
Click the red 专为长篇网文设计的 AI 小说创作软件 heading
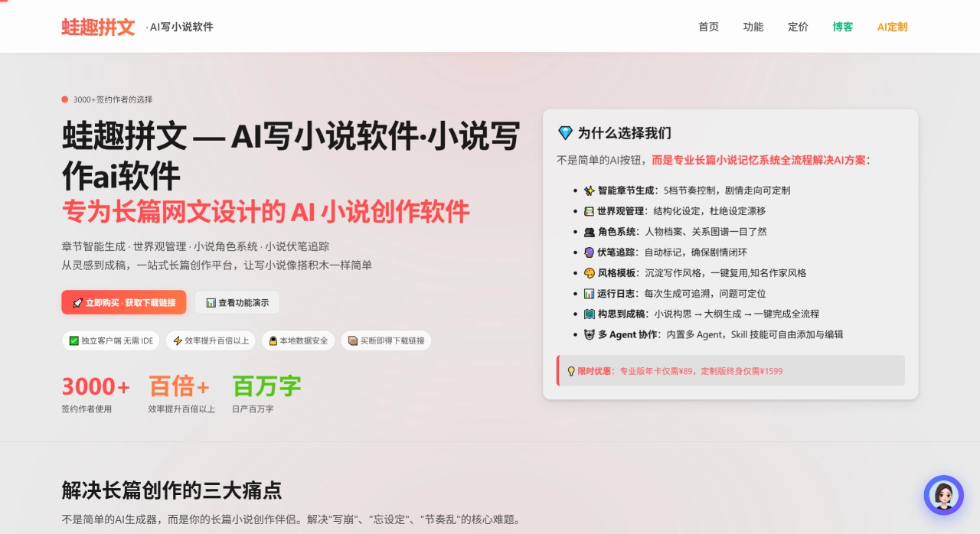(266, 212)
